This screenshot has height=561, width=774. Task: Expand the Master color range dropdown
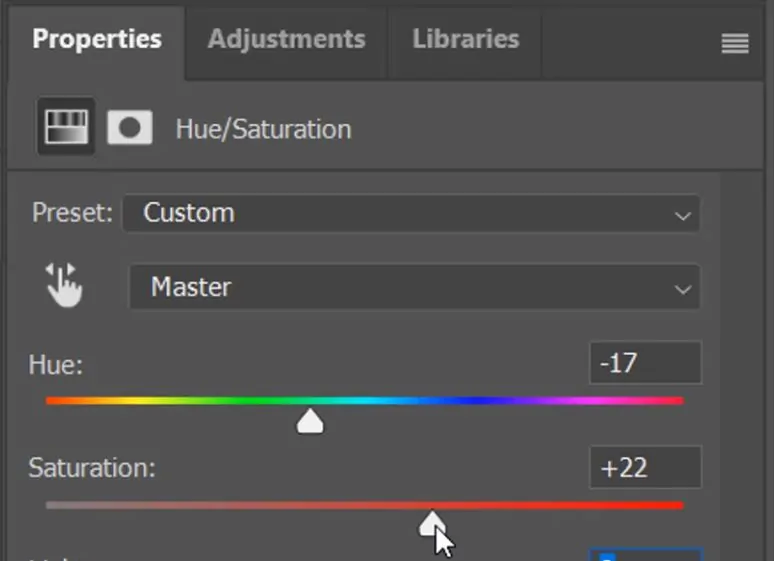pyautogui.click(x=415, y=287)
